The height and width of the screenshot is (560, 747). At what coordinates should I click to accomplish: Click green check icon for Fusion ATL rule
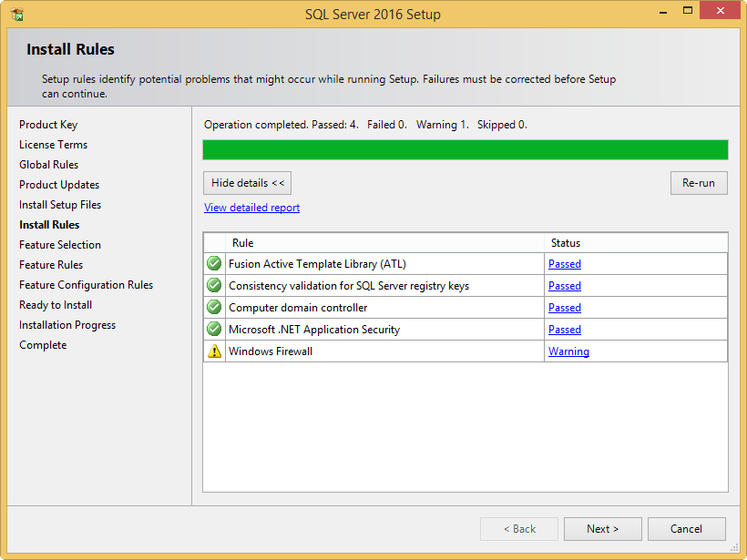click(214, 263)
